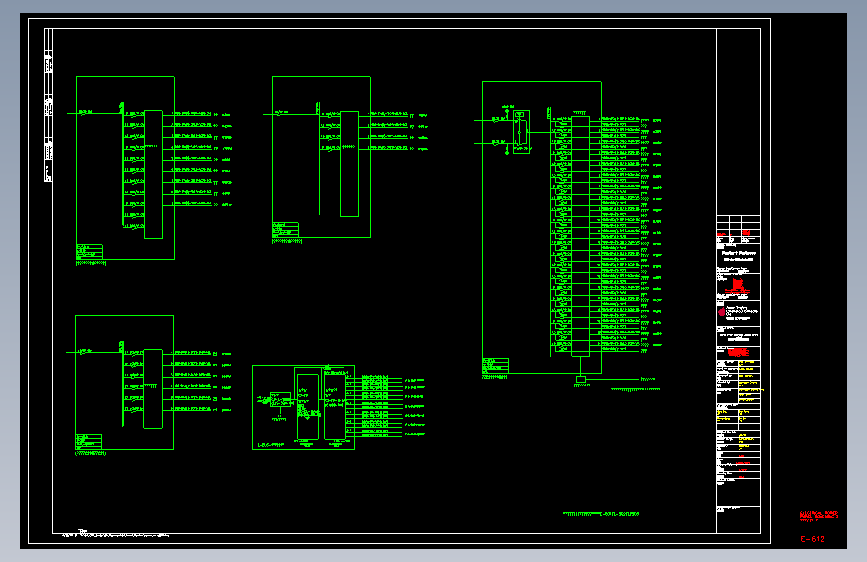867x562 pixels.
Task: Select the red note above the E-612 label
Action: tap(819, 516)
